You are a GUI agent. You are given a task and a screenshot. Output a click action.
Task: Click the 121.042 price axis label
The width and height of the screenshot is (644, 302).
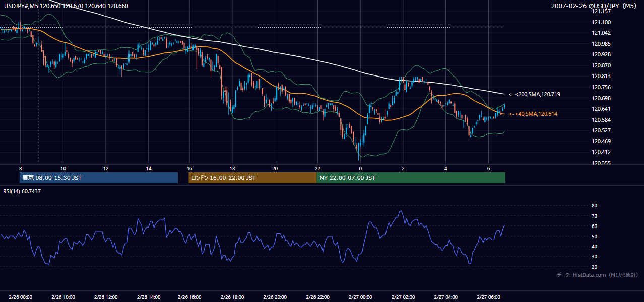(x=601, y=33)
